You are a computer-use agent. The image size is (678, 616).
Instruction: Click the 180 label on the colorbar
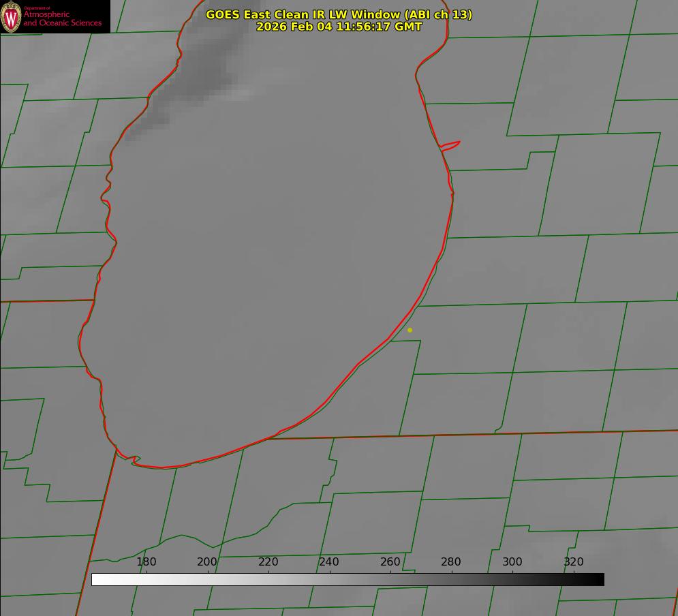click(x=147, y=562)
